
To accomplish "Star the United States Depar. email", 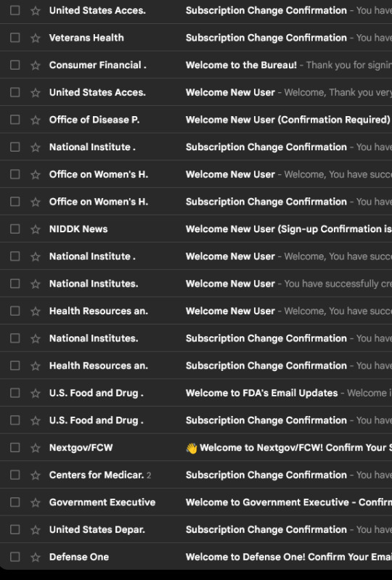I will (36, 531).
